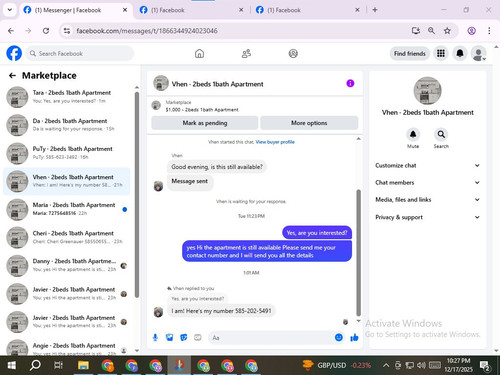
Task: View site information icon in address bar
Action: point(67,31)
